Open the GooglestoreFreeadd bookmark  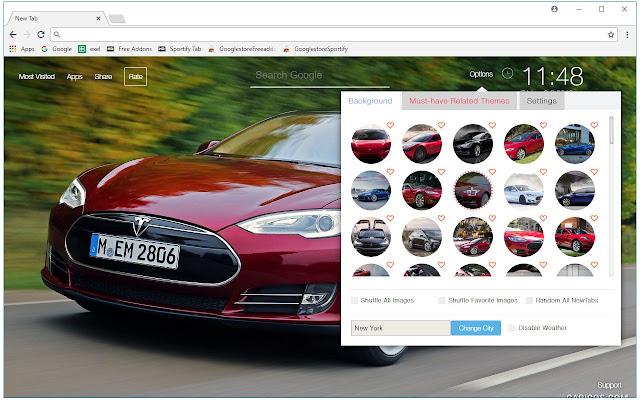(242, 49)
